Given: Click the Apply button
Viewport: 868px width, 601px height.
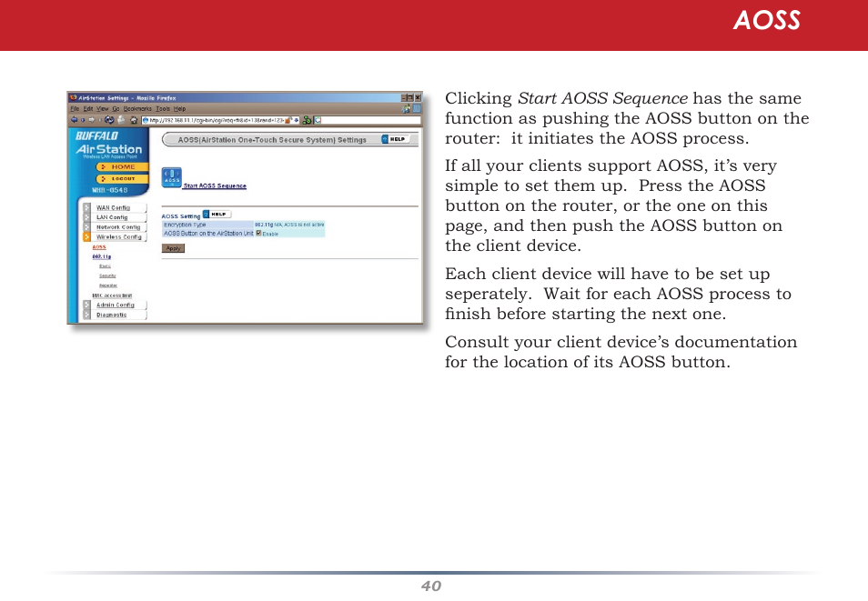Looking at the screenshot, I should point(173,248).
